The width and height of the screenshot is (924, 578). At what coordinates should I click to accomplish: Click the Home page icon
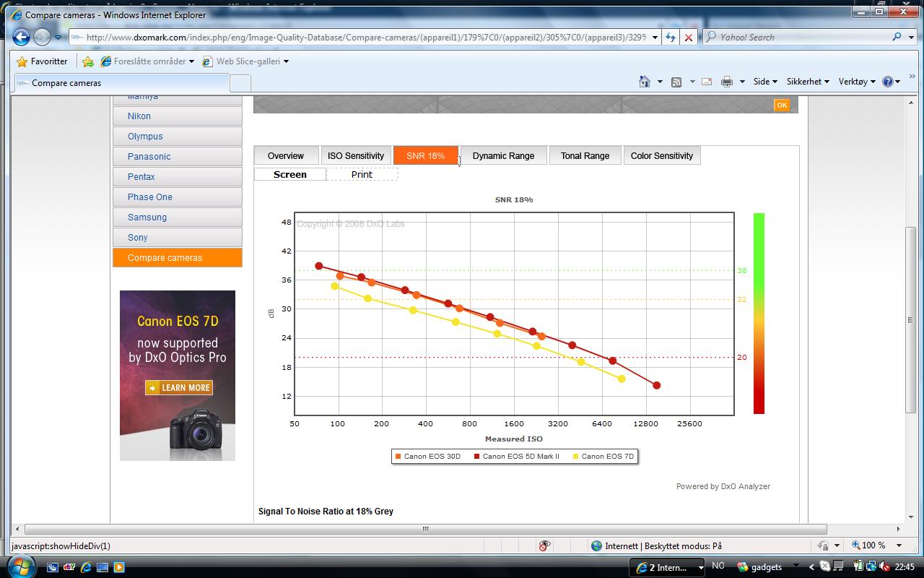(645, 82)
